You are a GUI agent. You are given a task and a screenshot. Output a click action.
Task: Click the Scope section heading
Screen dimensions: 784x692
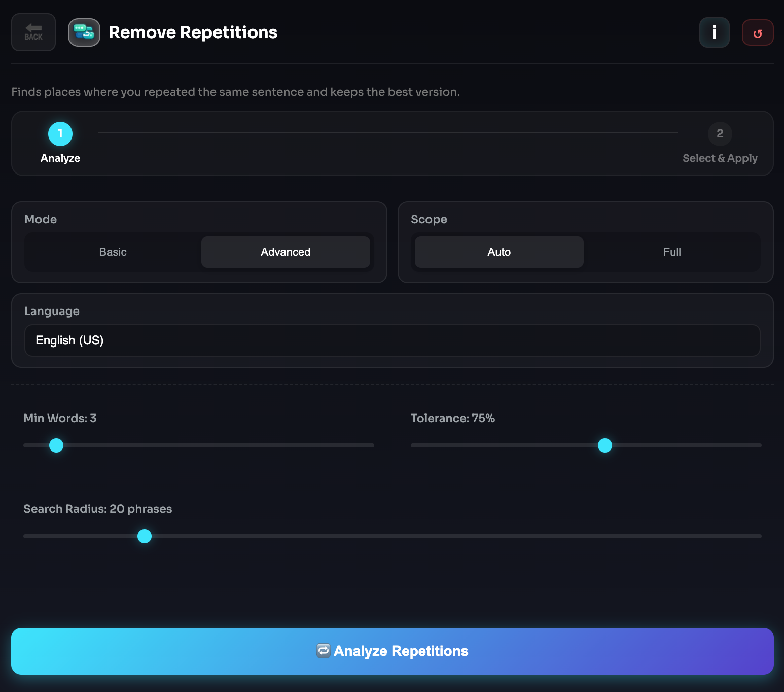429,219
